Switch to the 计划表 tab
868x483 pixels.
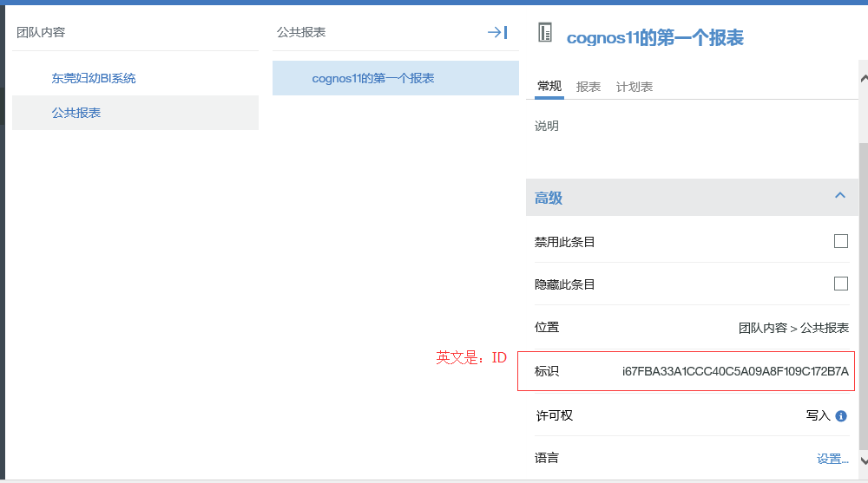635,87
